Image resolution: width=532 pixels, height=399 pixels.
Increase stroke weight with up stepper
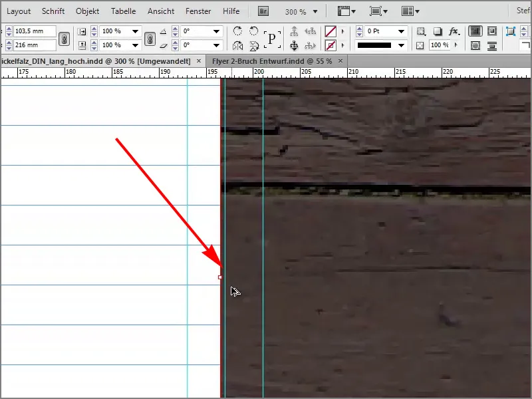tap(359, 29)
